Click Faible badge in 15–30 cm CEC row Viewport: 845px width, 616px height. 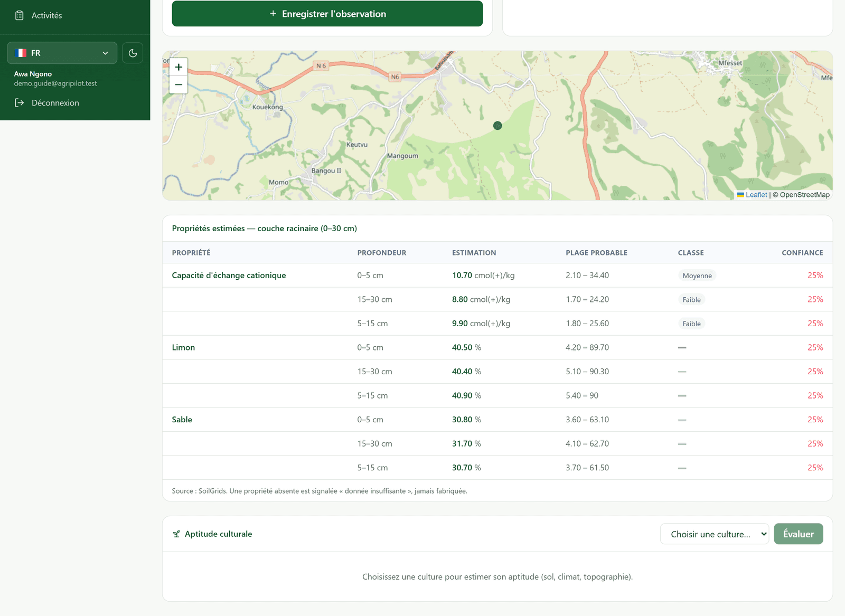click(691, 300)
